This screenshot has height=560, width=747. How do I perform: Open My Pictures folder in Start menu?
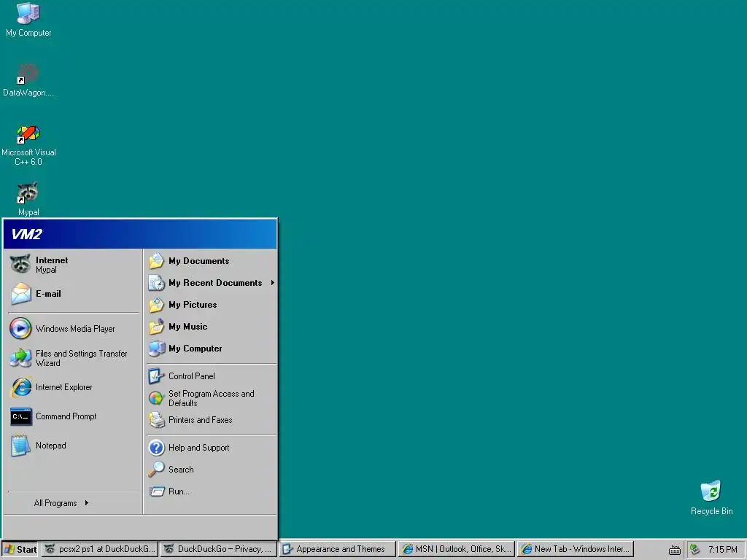point(211,305)
